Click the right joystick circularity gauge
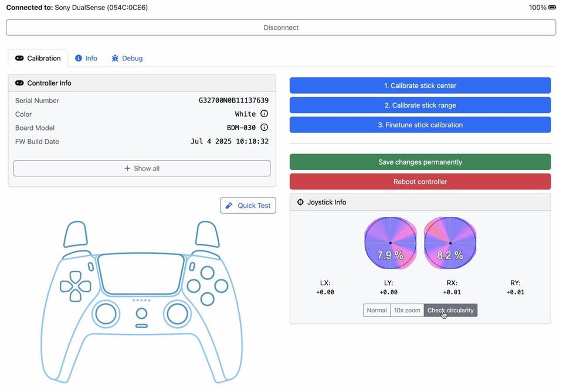The image size is (563, 392). point(450,243)
